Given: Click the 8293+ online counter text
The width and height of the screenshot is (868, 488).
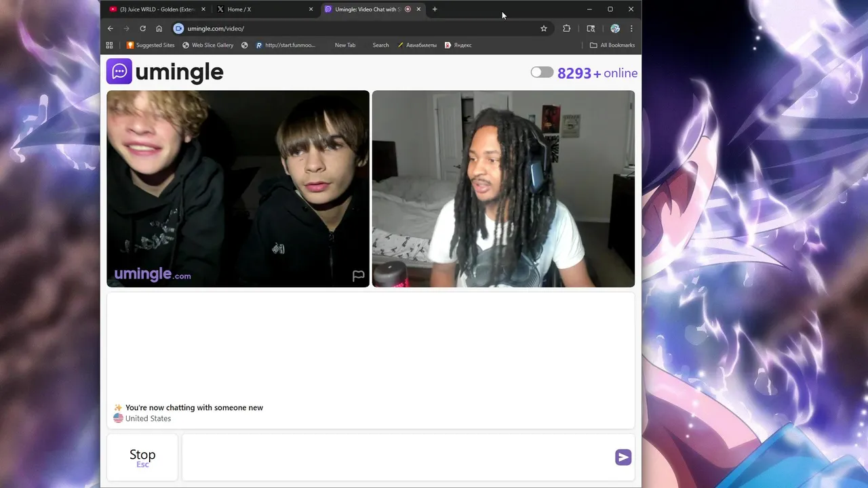Looking at the screenshot, I should tap(597, 73).
